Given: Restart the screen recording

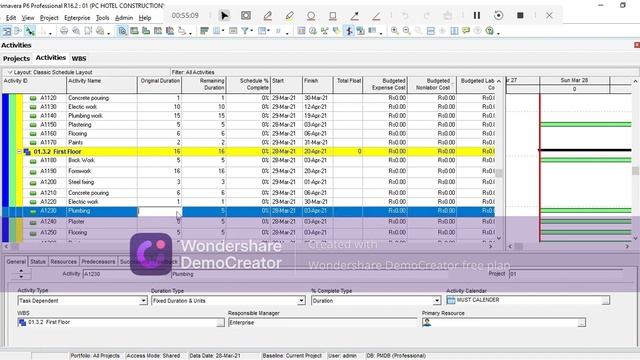Looking at the screenshot, I should (498, 16).
